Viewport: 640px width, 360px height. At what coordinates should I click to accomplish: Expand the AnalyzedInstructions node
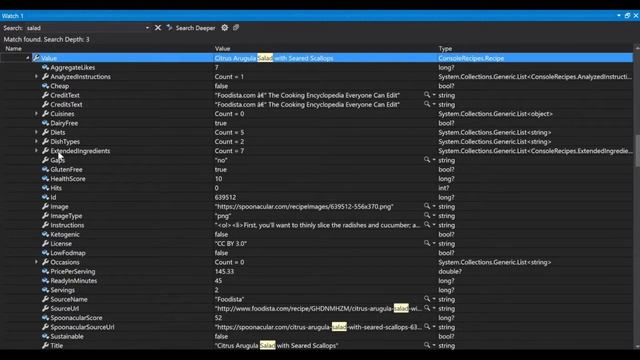point(36,76)
